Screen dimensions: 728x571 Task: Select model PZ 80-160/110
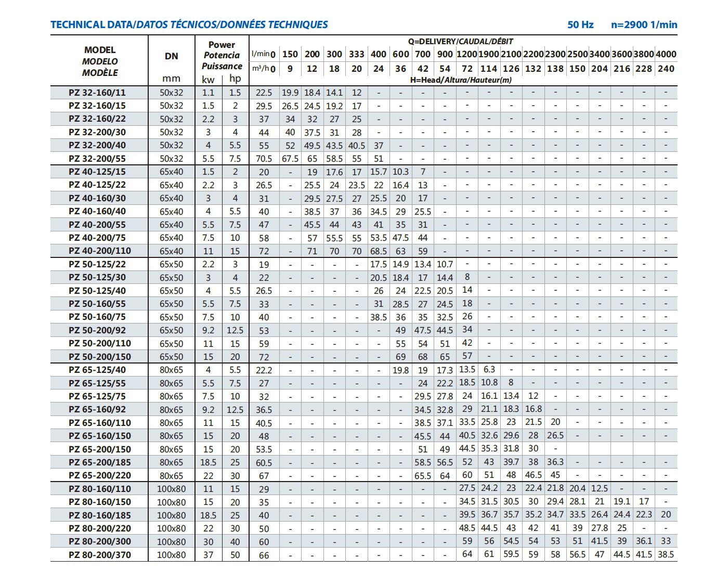point(100,489)
